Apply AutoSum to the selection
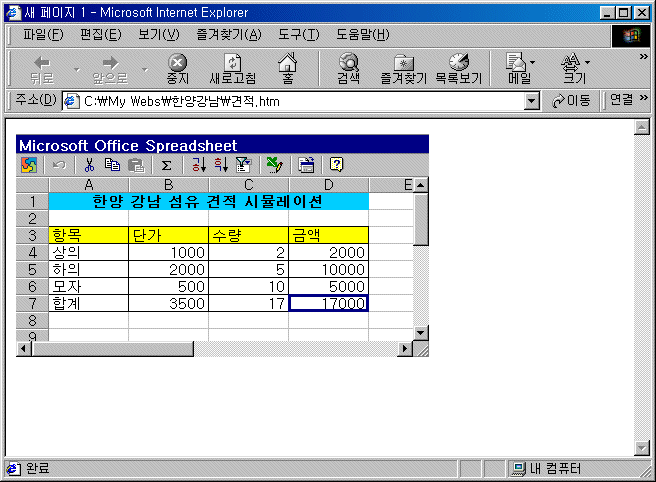 pos(167,165)
